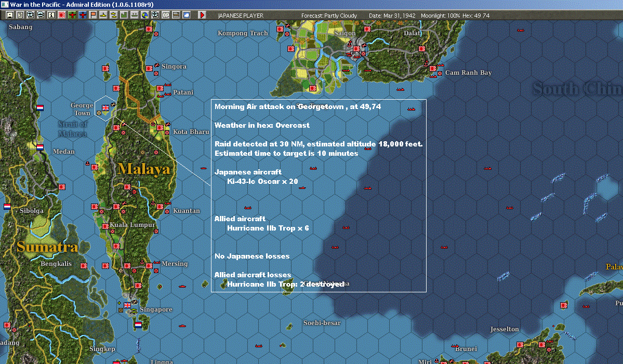Click the green terrain toolbar icon
Image resolution: width=623 pixels, height=364 pixels.
pos(124,15)
